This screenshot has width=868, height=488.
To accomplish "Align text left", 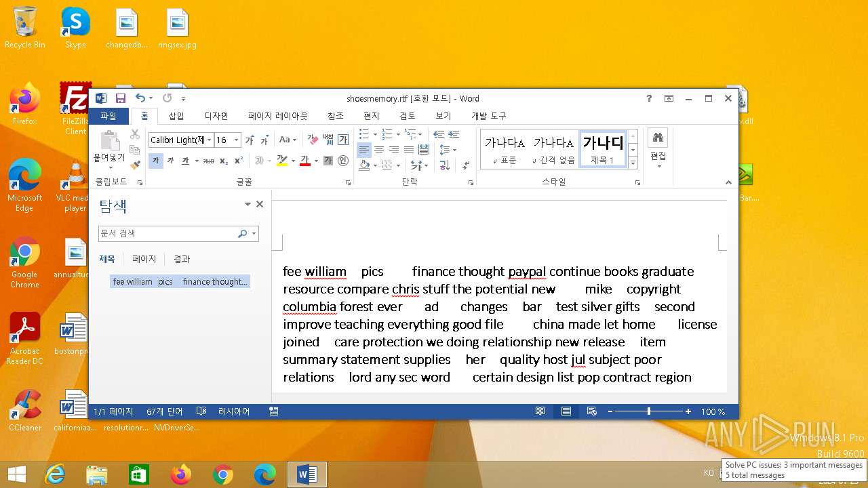I will (364, 150).
